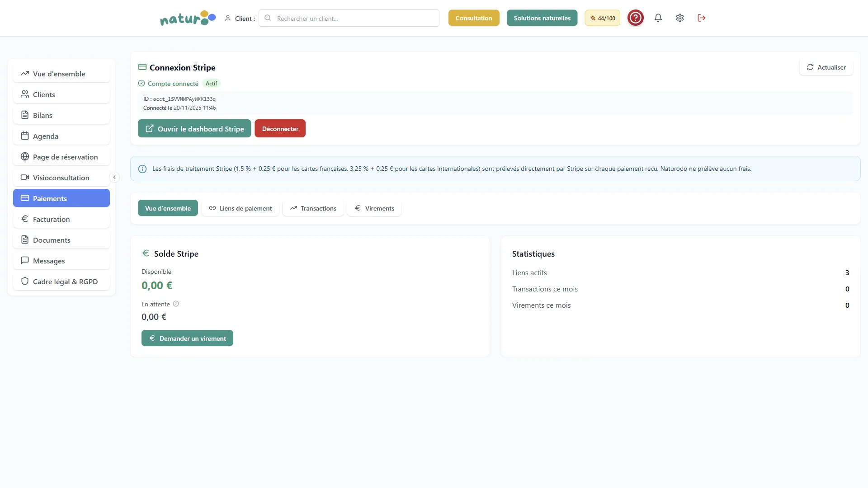Screen dimensions: 868x488
Task: Click the magnifier icon in client search
Action: tap(268, 18)
